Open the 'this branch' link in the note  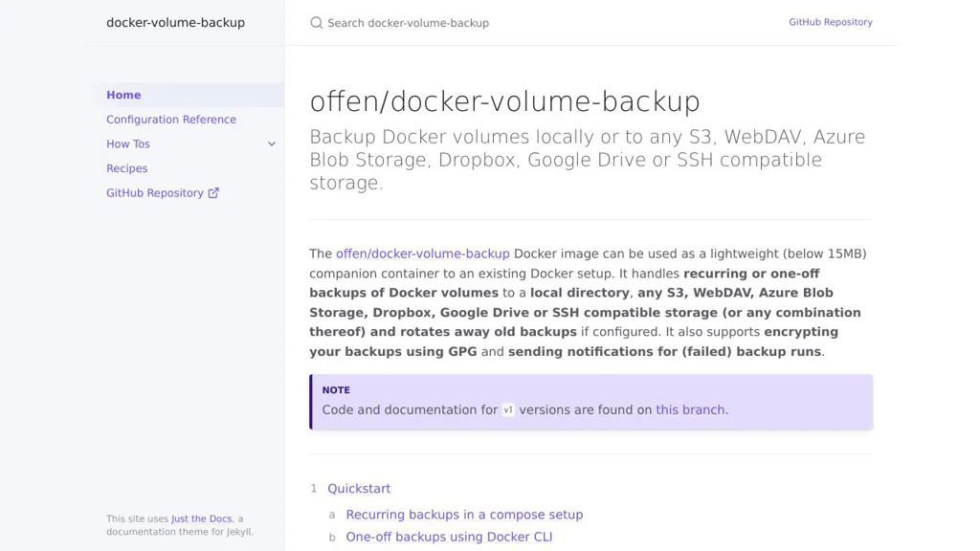(x=690, y=409)
